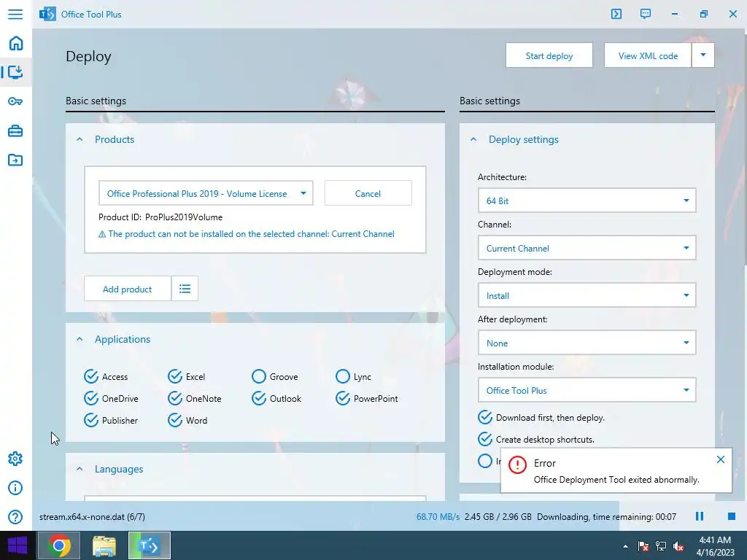Open the After deployment dropdown
This screenshot has height=560, width=747.
[587, 343]
